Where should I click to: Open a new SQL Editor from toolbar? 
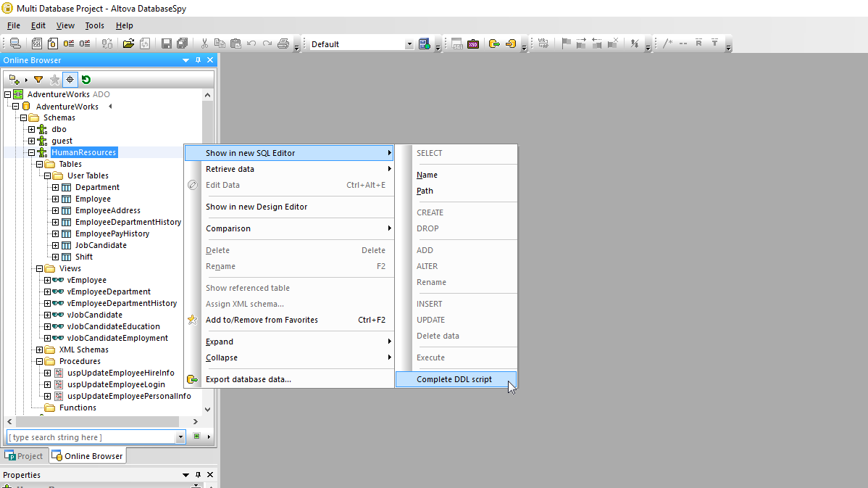pyautogui.click(x=37, y=44)
